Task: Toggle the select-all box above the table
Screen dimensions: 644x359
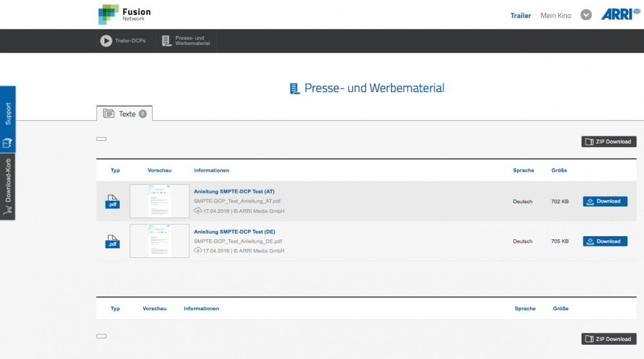Action: point(101,139)
